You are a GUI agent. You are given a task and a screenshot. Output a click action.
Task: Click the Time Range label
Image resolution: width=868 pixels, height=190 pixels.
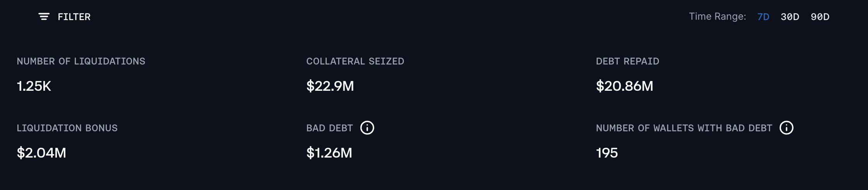click(x=717, y=17)
